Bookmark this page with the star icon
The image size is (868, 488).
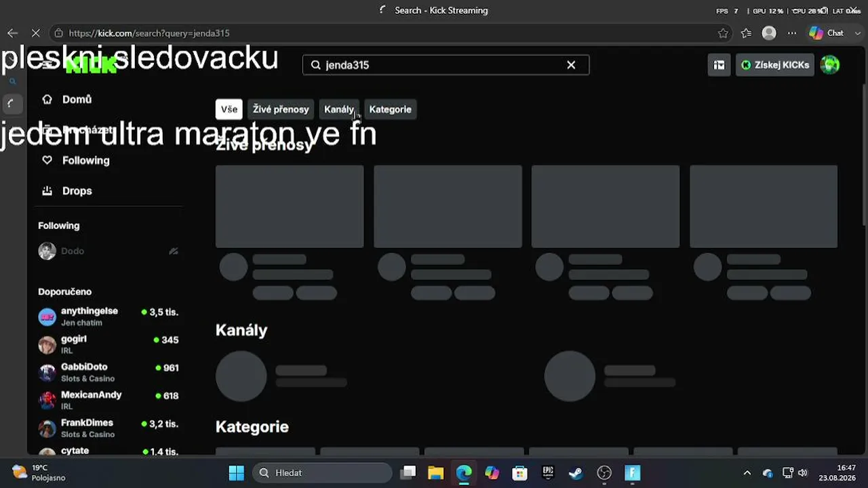pos(723,33)
